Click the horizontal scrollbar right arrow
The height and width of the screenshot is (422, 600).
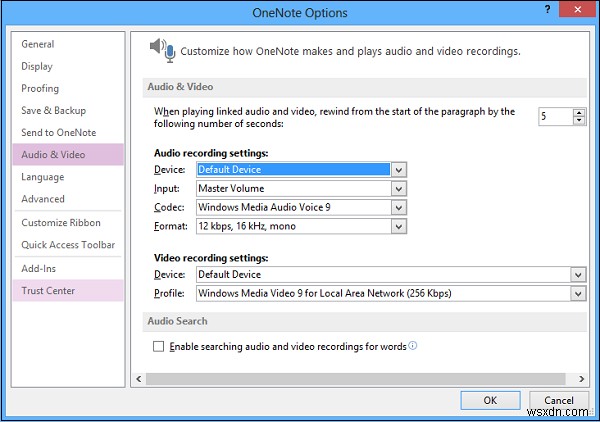(x=582, y=379)
